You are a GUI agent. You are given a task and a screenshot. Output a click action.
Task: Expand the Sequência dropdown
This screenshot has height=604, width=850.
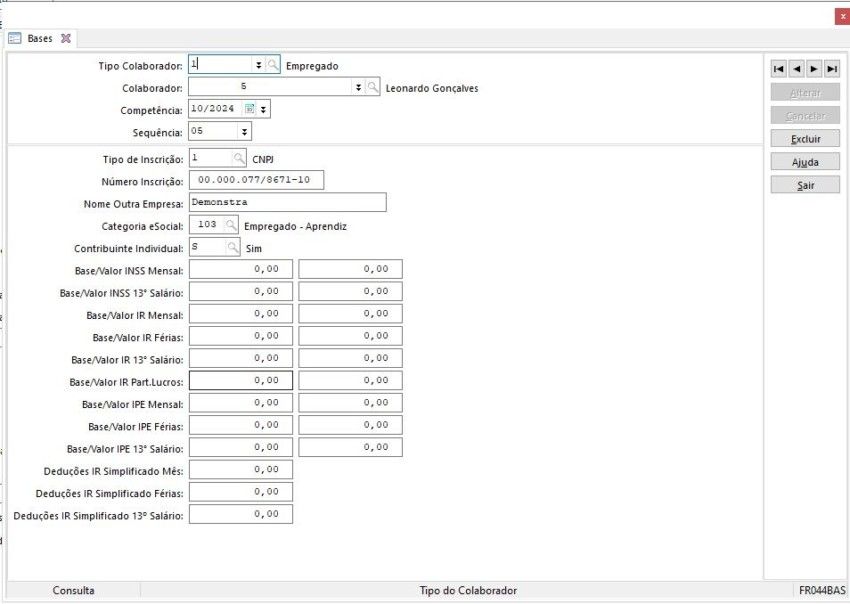coord(243,132)
